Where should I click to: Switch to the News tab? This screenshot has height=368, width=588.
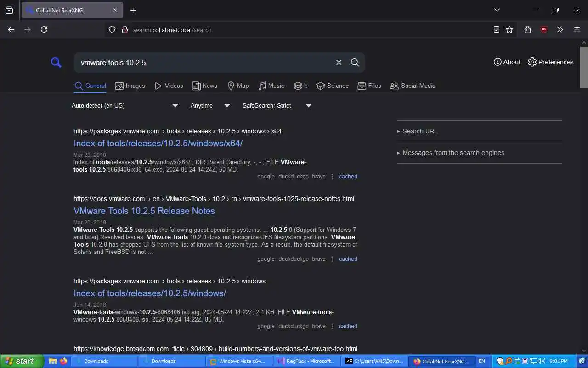(x=204, y=86)
